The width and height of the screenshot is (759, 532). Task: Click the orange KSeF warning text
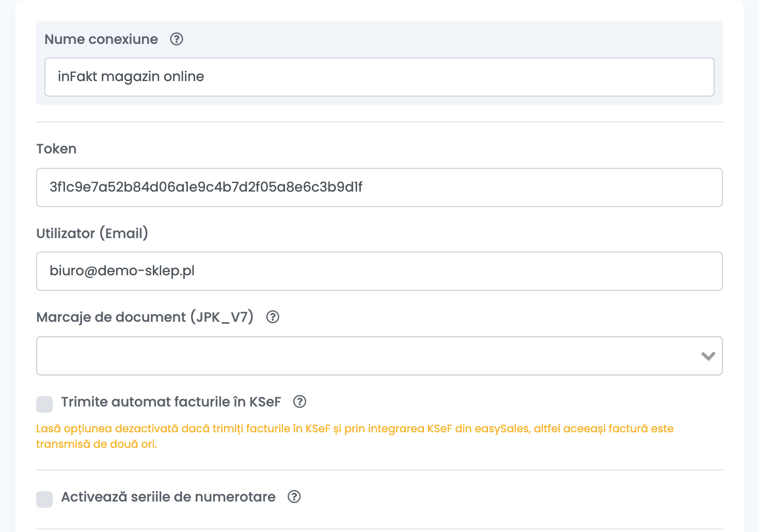pyautogui.click(x=355, y=436)
